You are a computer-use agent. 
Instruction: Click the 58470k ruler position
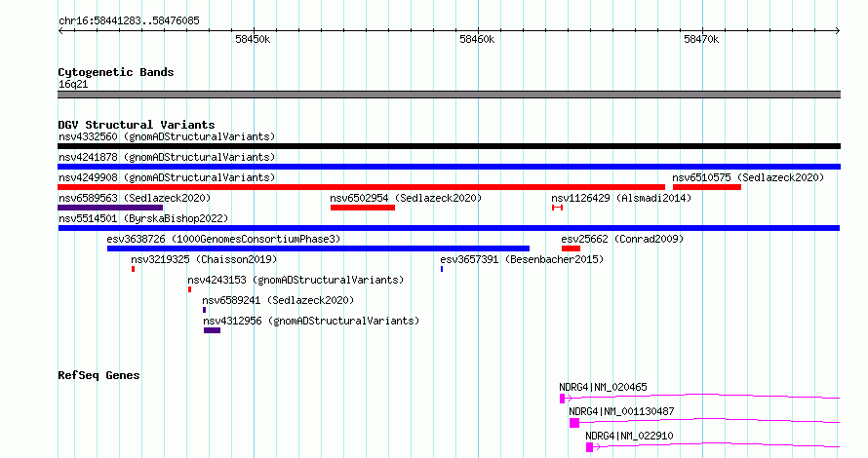coord(701,39)
